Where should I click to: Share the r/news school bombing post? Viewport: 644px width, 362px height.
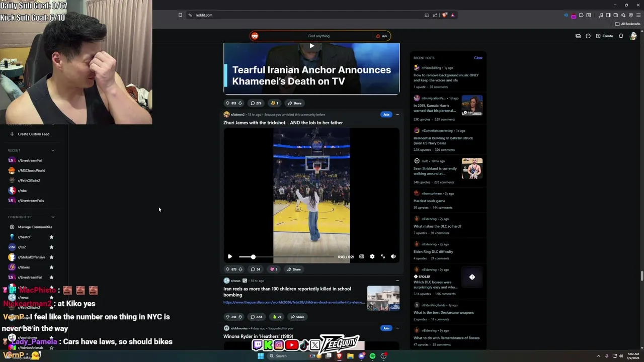pos(297,317)
